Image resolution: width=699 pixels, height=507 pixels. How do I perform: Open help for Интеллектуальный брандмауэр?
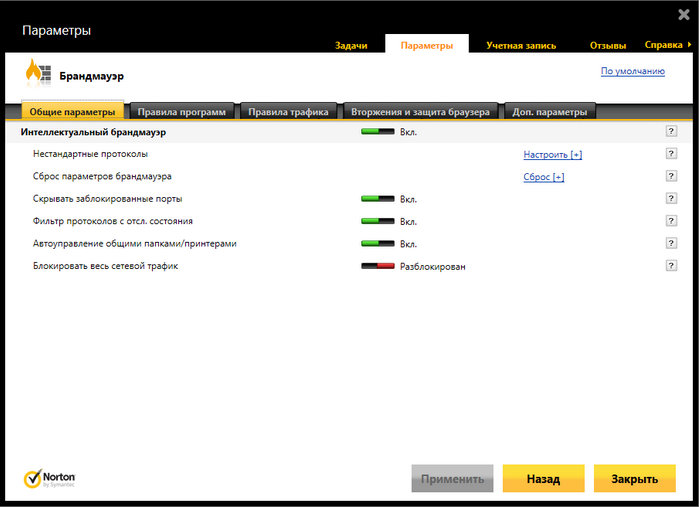tap(671, 131)
